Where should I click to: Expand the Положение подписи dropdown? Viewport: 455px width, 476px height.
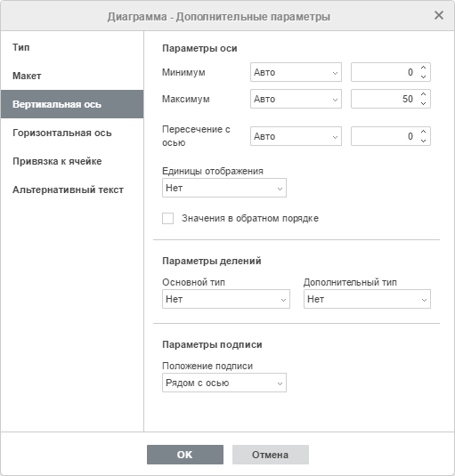coord(224,383)
